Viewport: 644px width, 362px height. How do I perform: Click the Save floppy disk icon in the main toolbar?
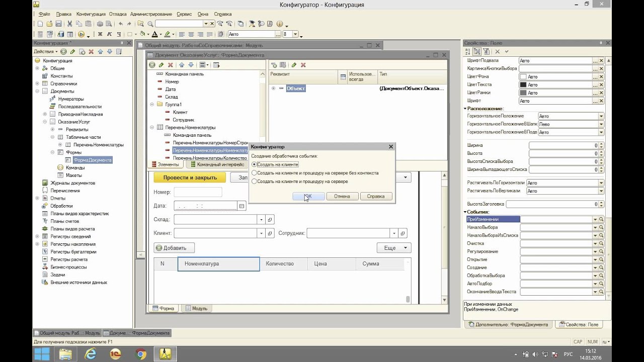[58, 24]
